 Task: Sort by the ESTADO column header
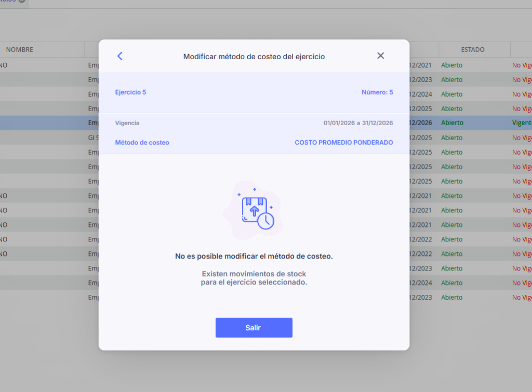[x=472, y=50]
